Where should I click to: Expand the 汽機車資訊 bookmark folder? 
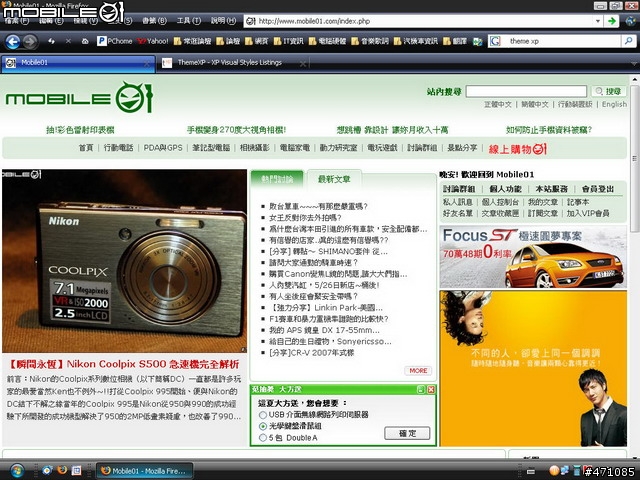(x=416, y=41)
